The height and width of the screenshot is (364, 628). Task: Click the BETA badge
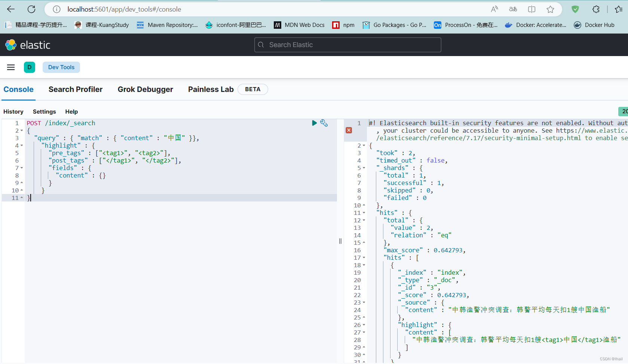253,89
